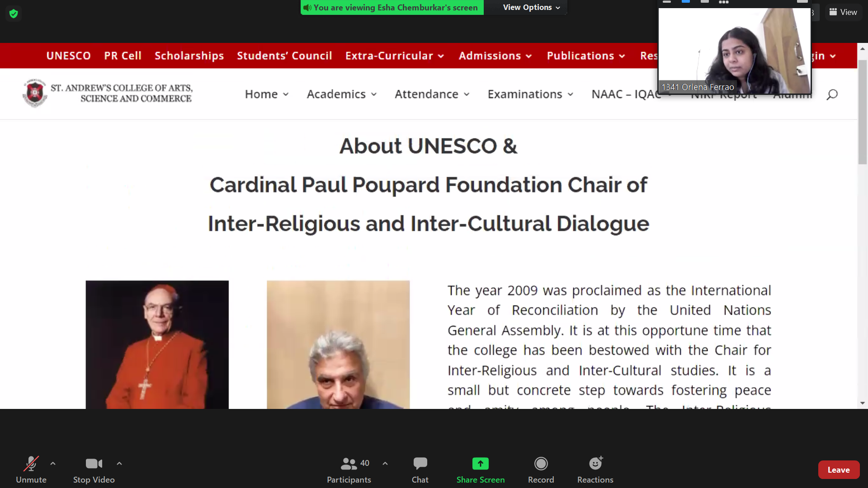868x488 pixels.
Task: Click the blue view mode icon above the thumbnail
Action: coord(686,2)
